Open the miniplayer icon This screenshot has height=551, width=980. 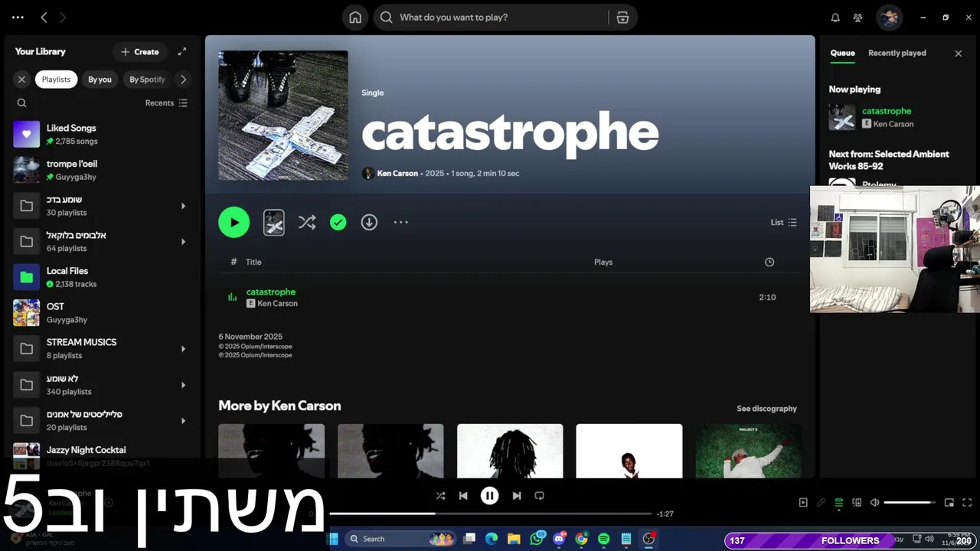point(949,503)
